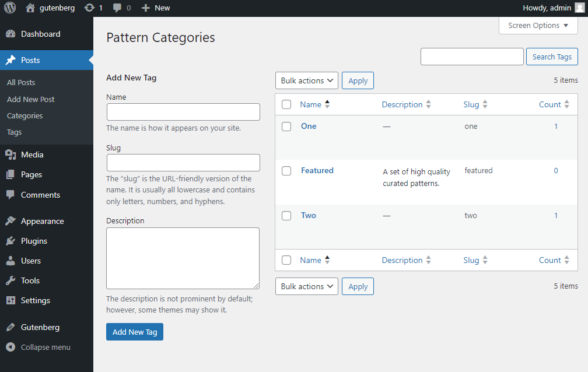Screen dimensions: 588x372
Task: Select Tags in the Posts submenu
Action: [x=14, y=132]
